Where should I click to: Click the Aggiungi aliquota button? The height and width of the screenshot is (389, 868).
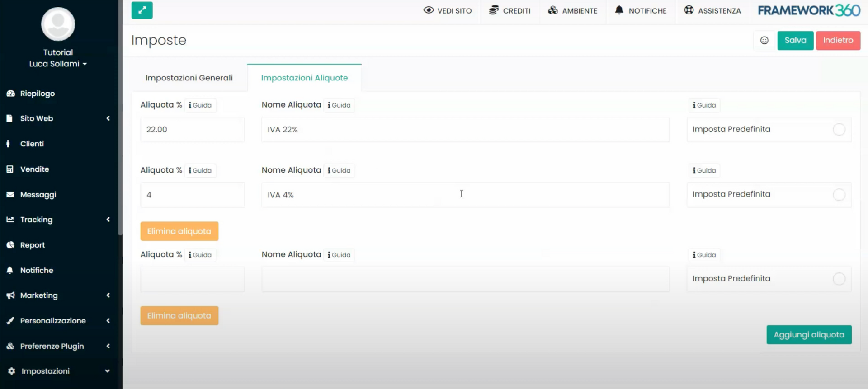click(x=808, y=335)
